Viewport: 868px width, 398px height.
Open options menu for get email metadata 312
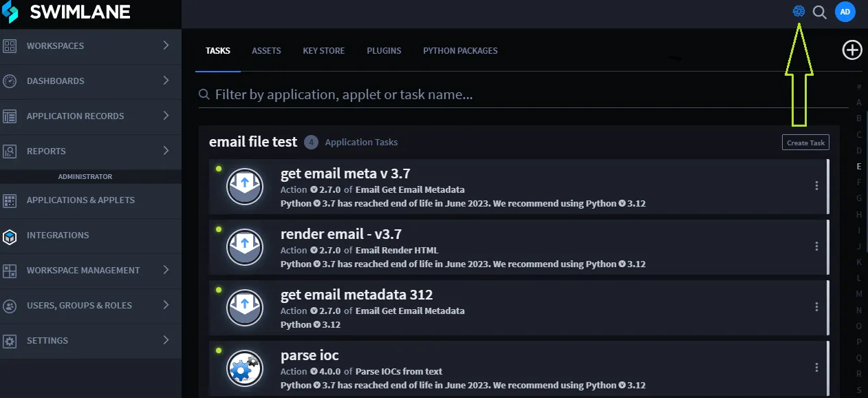(x=816, y=306)
